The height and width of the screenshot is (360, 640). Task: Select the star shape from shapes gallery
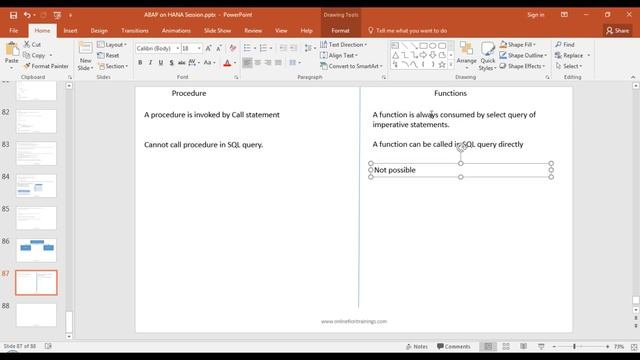[442, 64]
